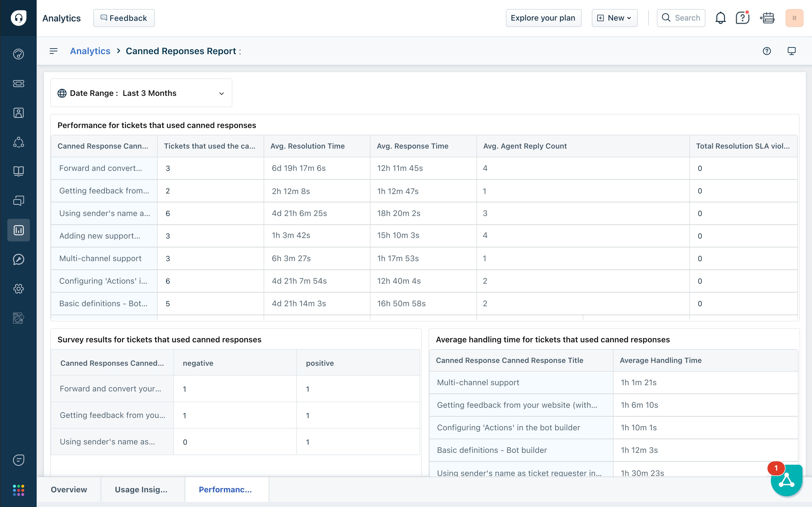Open the Contacts icon in sidebar

[x=18, y=113]
